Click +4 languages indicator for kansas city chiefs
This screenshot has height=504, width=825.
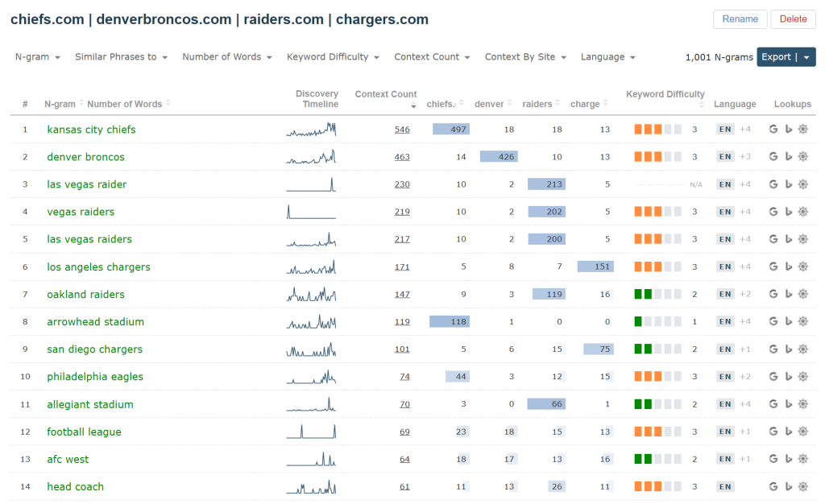click(745, 130)
